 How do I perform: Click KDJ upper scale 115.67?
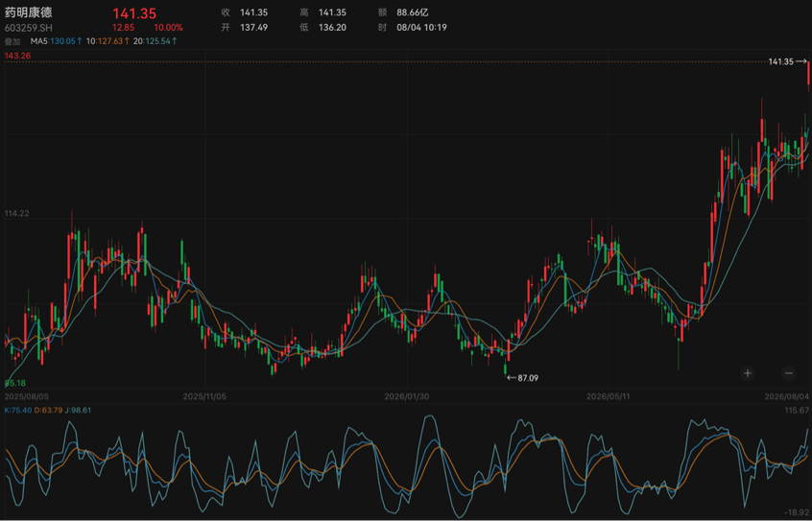pyautogui.click(x=797, y=410)
